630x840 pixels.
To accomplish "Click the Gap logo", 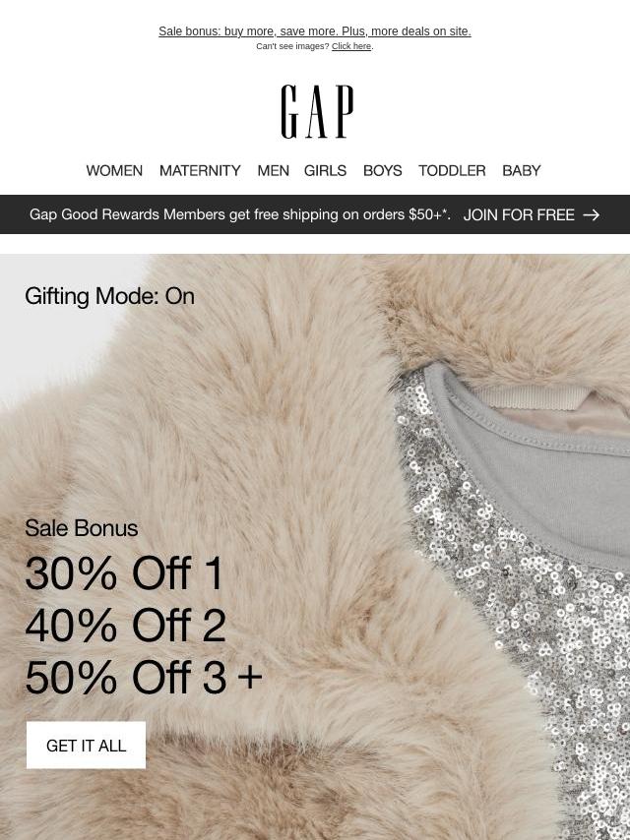I will point(317,111).
